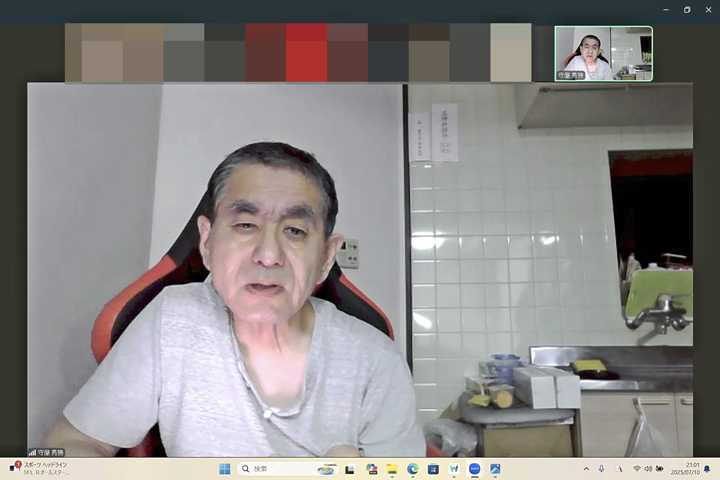Select the green-bordered speaker thumbnail at top
Viewport: 720px width, 480px height.
603,53
